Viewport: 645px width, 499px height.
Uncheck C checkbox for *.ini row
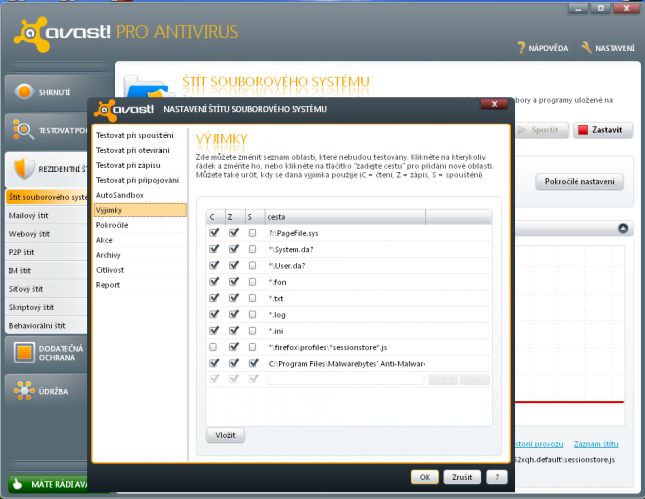tap(214, 331)
